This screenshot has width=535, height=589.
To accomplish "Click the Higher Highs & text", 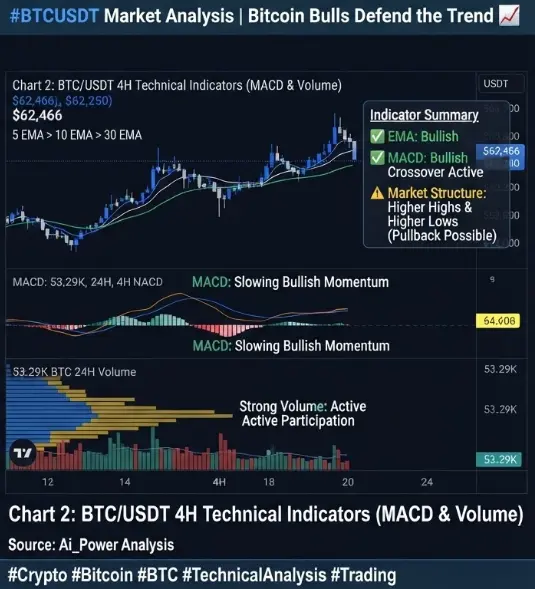I will coord(430,207).
